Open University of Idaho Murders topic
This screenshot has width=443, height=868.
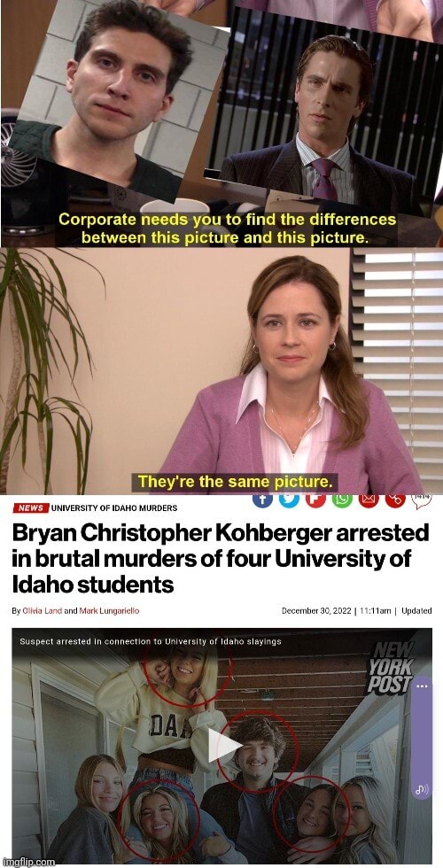coord(114,508)
